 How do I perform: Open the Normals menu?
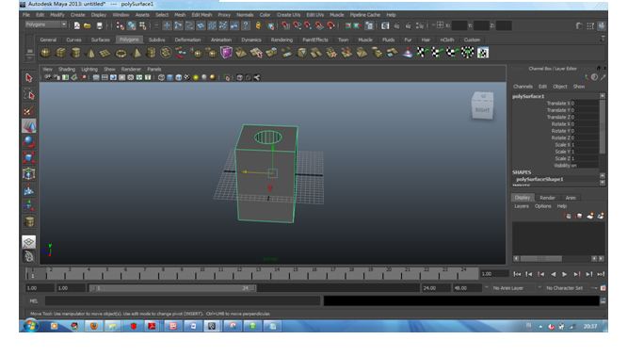coord(245,15)
